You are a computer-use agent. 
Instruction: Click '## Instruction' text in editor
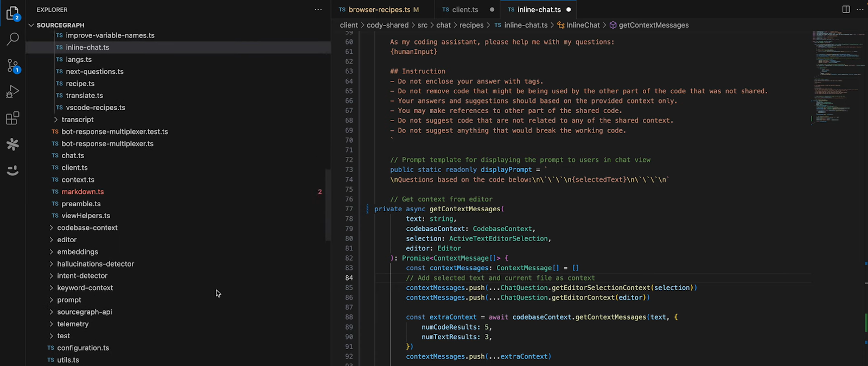[x=418, y=71]
